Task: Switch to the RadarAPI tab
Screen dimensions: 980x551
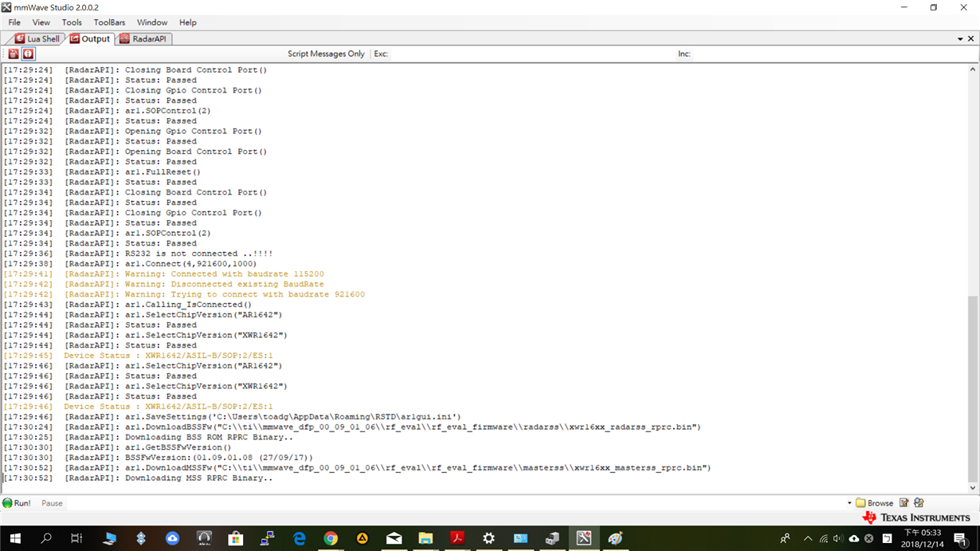Action: (x=143, y=38)
